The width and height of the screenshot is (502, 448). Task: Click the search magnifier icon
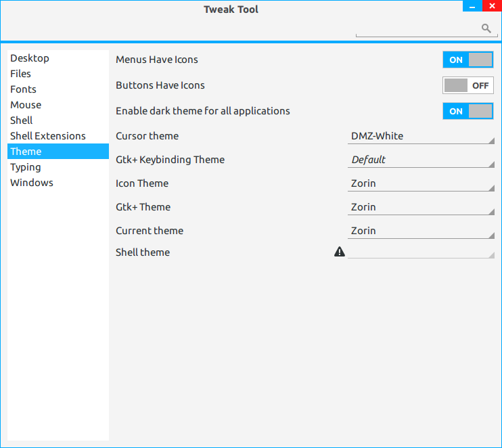coord(486,28)
